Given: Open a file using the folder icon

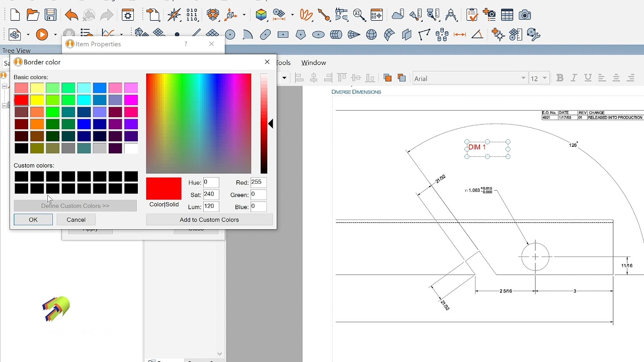Looking at the screenshot, I should (x=33, y=15).
